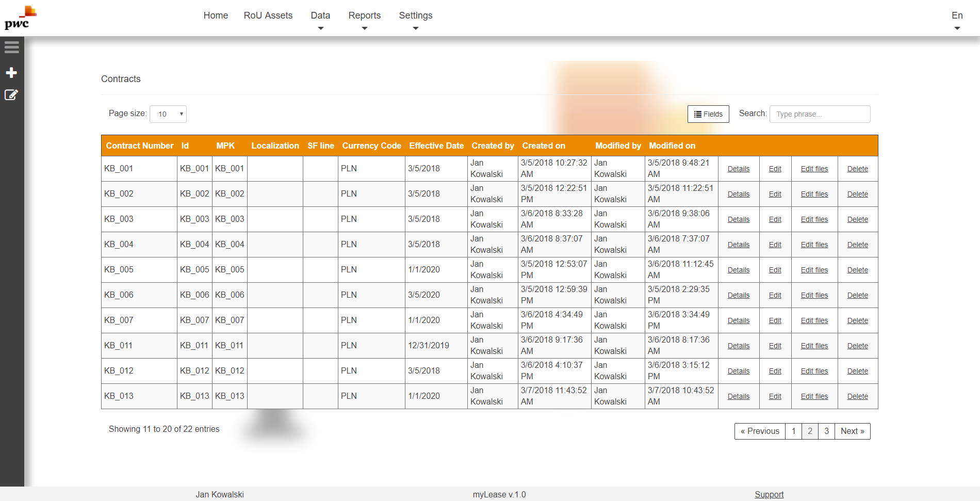Edit contract KB_005
This screenshot has height=501, width=980.
click(x=775, y=270)
